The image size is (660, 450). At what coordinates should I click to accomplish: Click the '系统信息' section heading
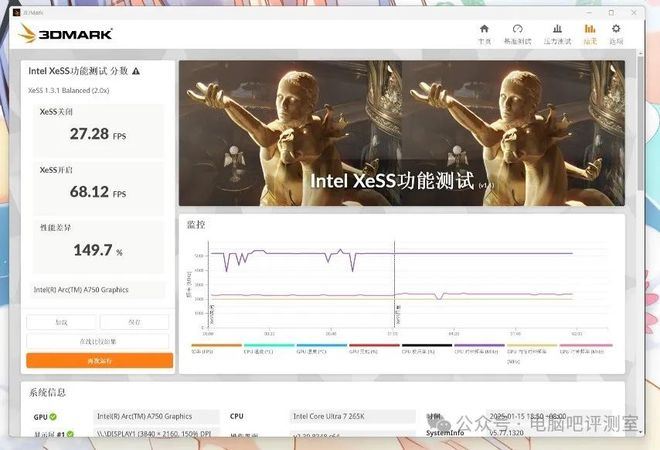[x=47, y=393]
